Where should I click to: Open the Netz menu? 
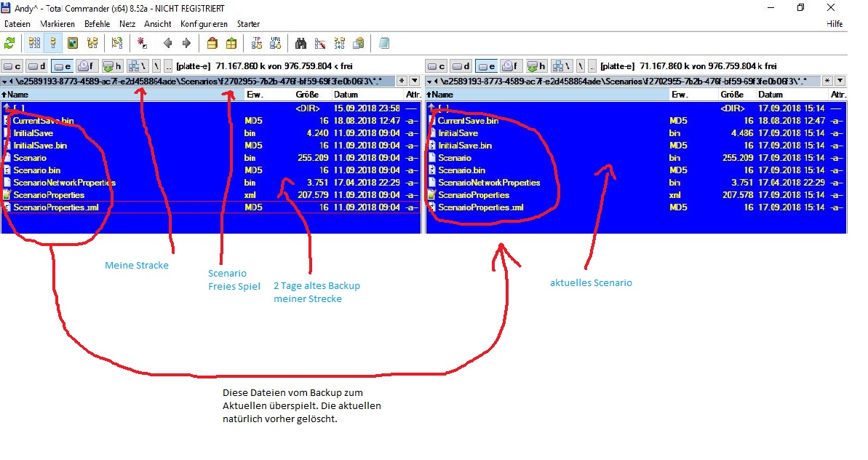tap(127, 24)
